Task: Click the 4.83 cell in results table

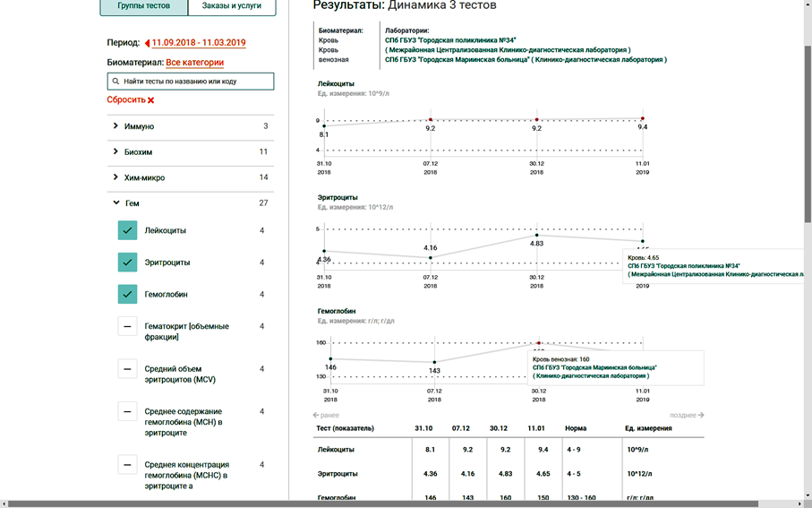Action: [506, 474]
